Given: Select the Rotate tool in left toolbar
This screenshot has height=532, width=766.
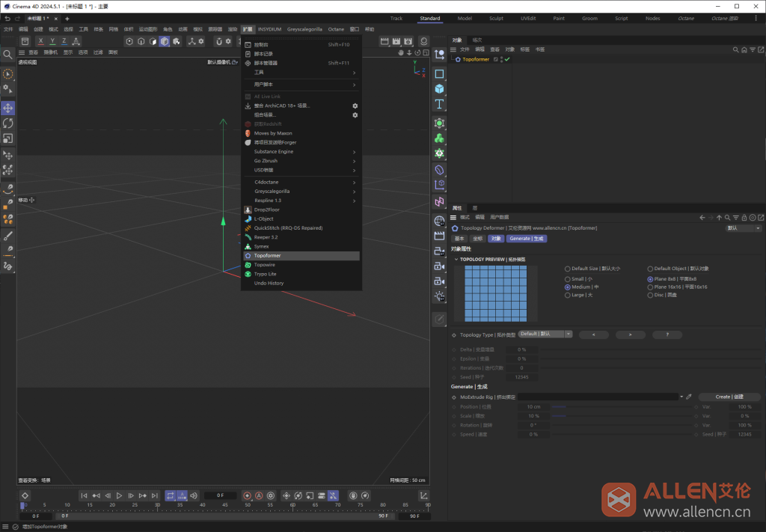Looking at the screenshot, I should [x=7, y=123].
